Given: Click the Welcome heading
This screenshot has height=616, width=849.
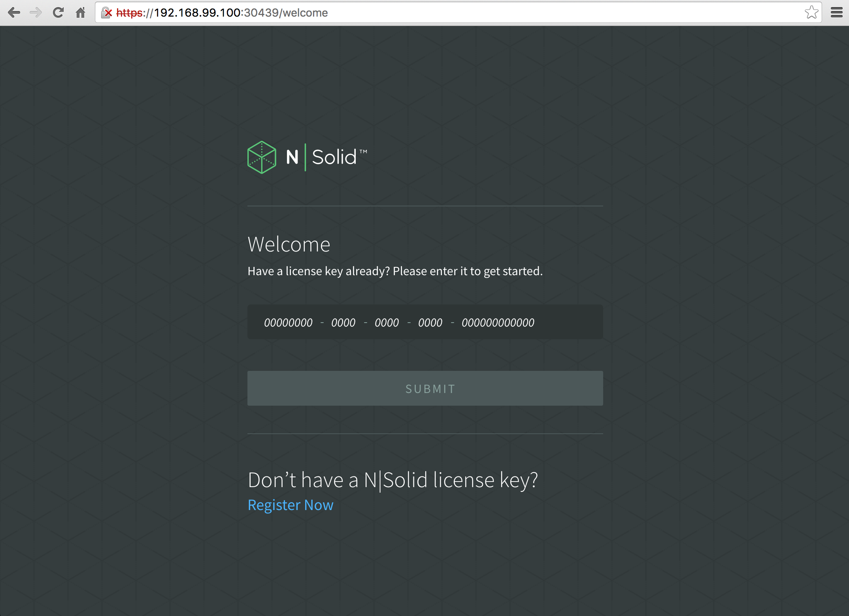Looking at the screenshot, I should [x=289, y=244].
